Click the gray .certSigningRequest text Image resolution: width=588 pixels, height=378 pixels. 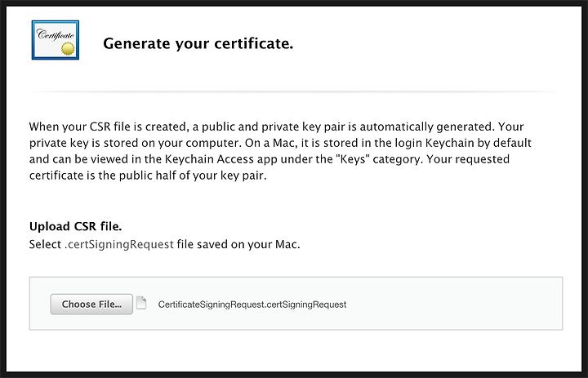click(x=119, y=244)
